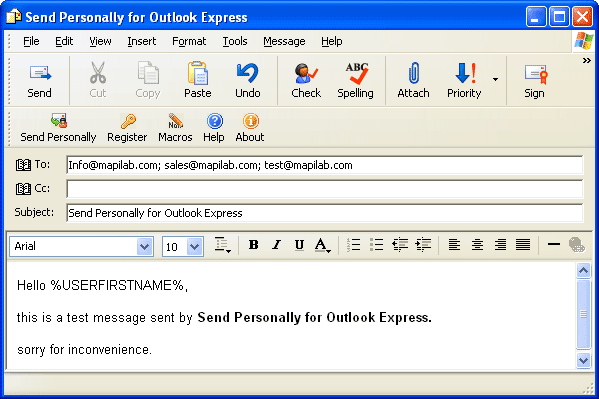Click the Send Personally toolbar icon
The height and width of the screenshot is (399, 599).
58,121
